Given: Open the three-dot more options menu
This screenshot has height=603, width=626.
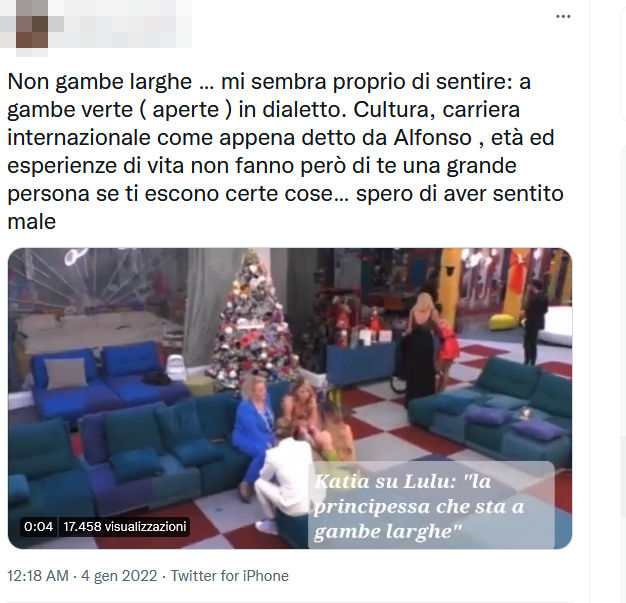Looking at the screenshot, I should 563,16.
